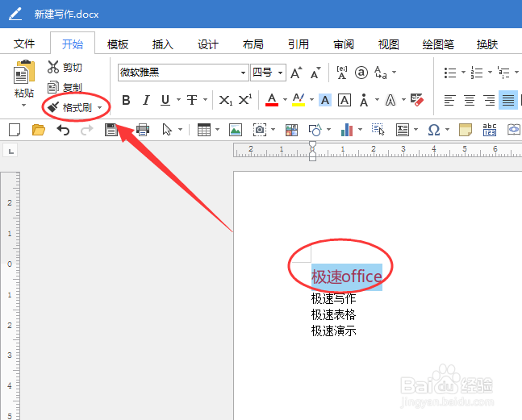The width and height of the screenshot is (522, 420).
Task: Insert chart with bar chart icon
Action: coord(347,130)
